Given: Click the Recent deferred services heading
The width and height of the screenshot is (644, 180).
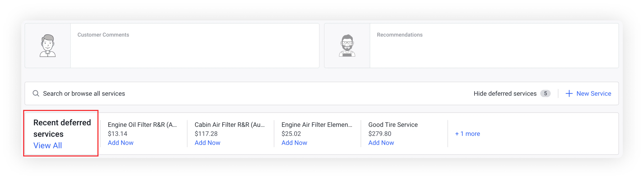Looking at the screenshot, I should click(x=62, y=128).
